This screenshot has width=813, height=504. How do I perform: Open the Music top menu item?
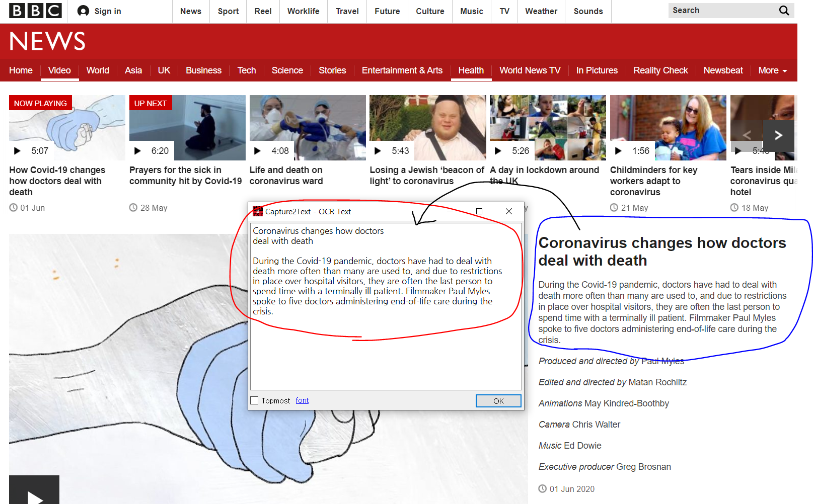click(472, 11)
